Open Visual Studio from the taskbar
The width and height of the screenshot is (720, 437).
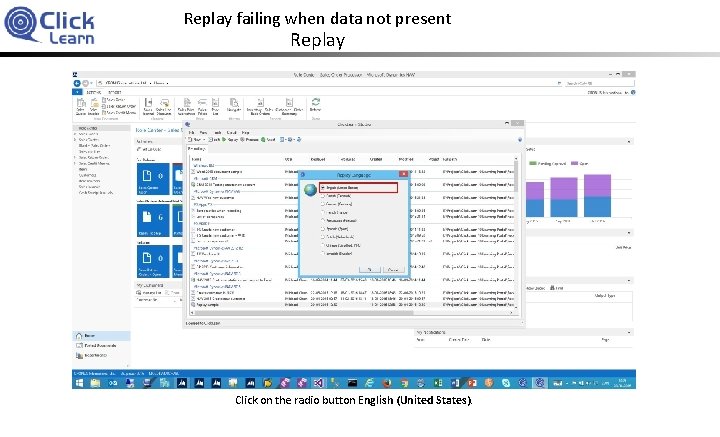point(318,383)
